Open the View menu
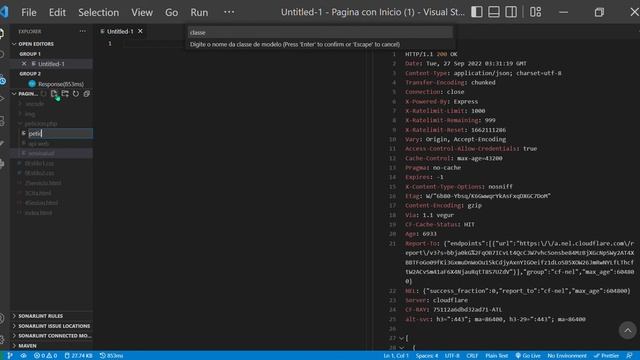 click(142, 12)
